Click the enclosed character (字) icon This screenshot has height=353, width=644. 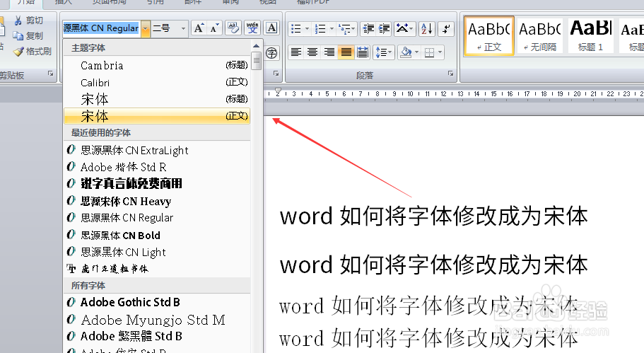coord(271,53)
